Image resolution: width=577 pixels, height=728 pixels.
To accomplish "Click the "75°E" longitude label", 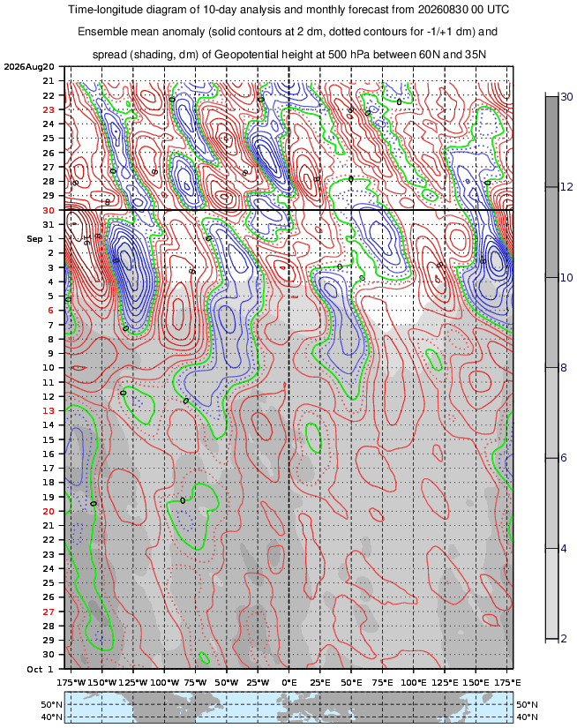I will 383,682.
